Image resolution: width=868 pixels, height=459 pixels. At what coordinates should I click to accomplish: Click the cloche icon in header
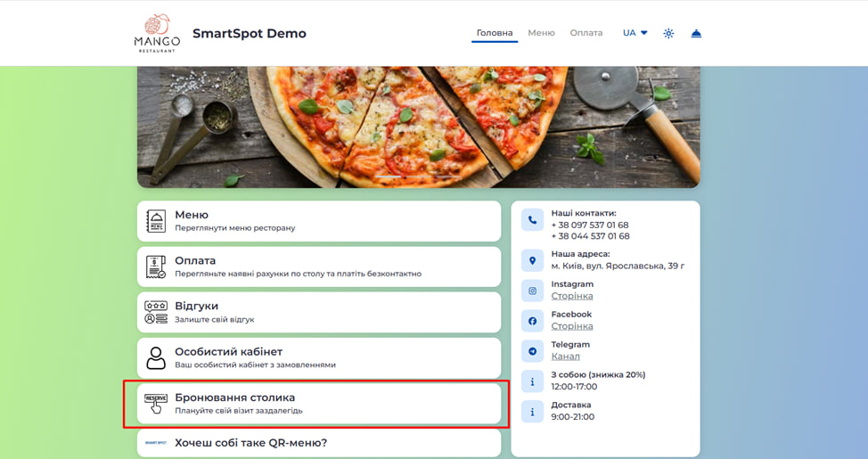(x=696, y=33)
